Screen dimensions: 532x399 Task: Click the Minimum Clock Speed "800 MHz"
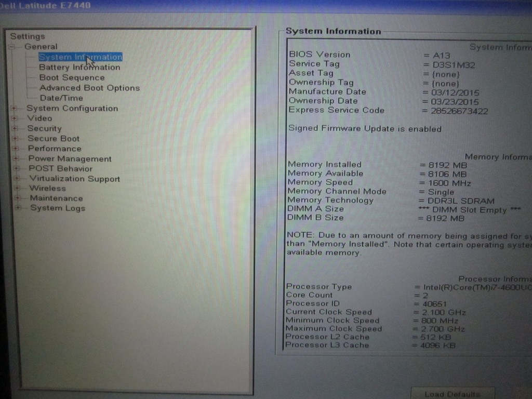coord(440,321)
